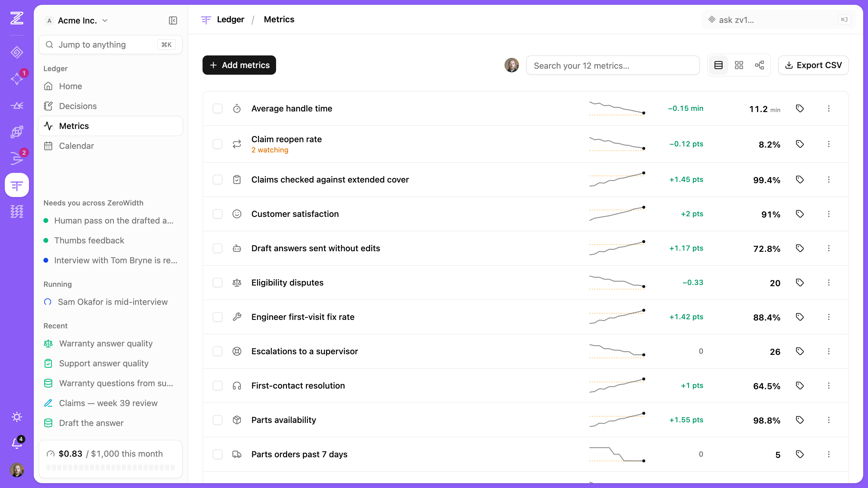Collapse the sidebar panel icon
868x488 pixels.
tap(173, 20)
